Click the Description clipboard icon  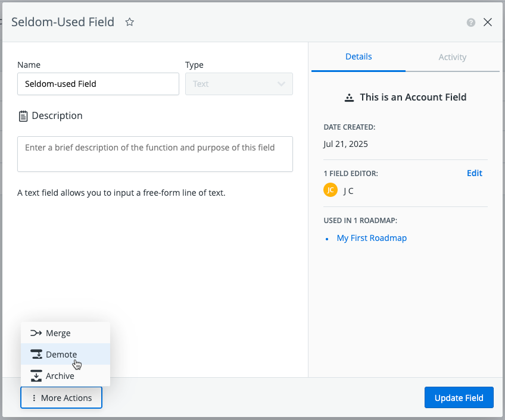coord(23,116)
